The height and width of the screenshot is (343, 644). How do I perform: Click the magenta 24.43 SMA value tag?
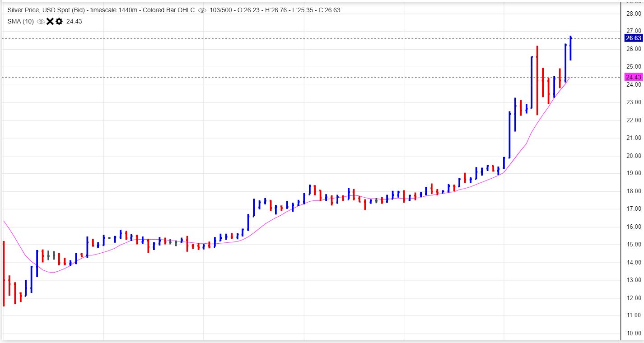pyautogui.click(x=633, y=77)
